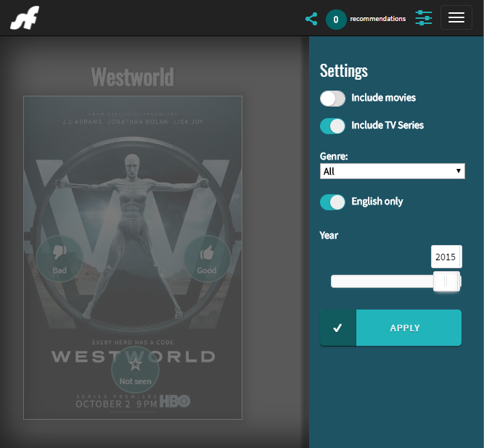
Task: Click the Include movies label
Action: coord(383,98)
